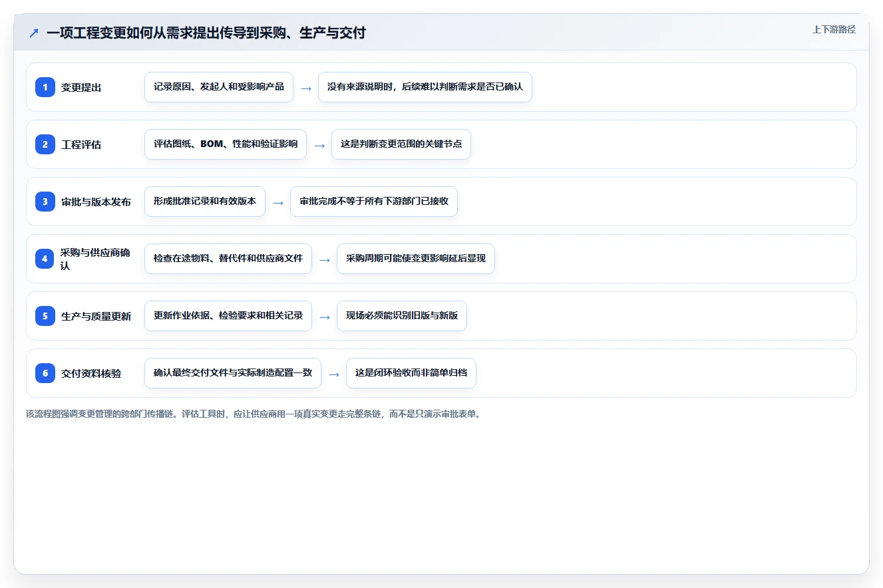Click the 变更提出 step label
The width and height of the screenshot is (883, 588).
81,87
